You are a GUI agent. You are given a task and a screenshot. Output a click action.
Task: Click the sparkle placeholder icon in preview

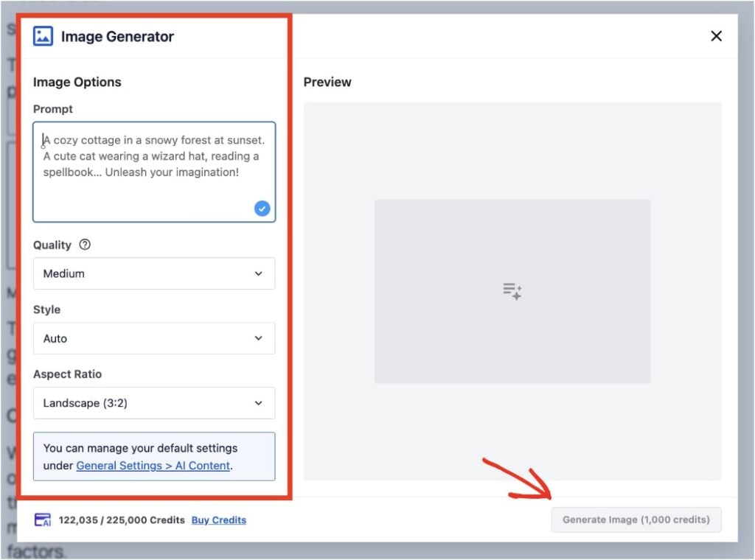(512, 291)
